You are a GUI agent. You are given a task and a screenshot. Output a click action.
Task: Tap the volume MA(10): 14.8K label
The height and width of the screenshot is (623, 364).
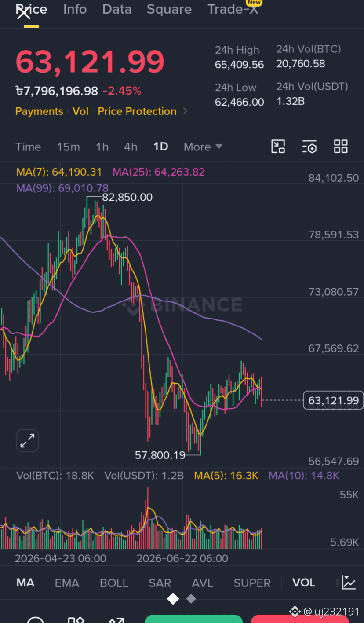[x=304, y=476]
